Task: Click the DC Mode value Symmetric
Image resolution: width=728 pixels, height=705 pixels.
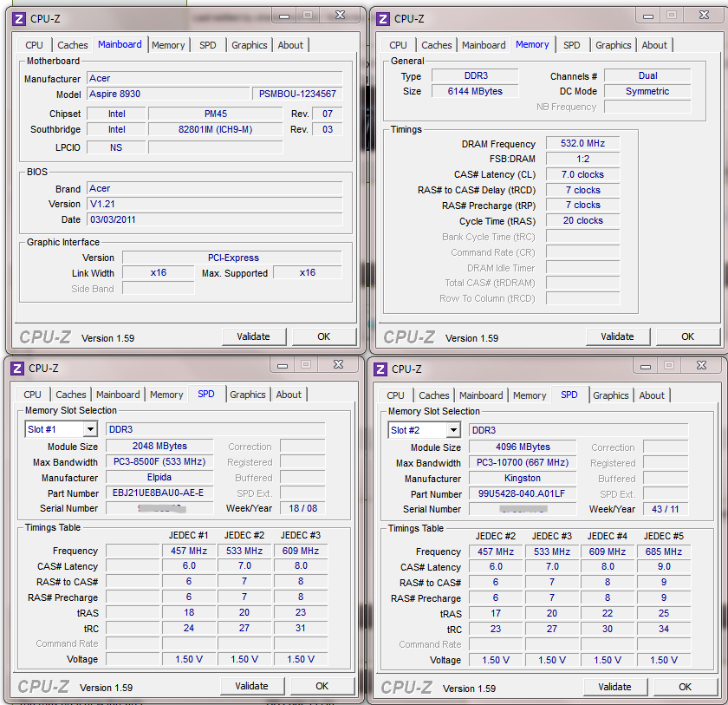Action: pyautogui.click(x=647, y=91)
